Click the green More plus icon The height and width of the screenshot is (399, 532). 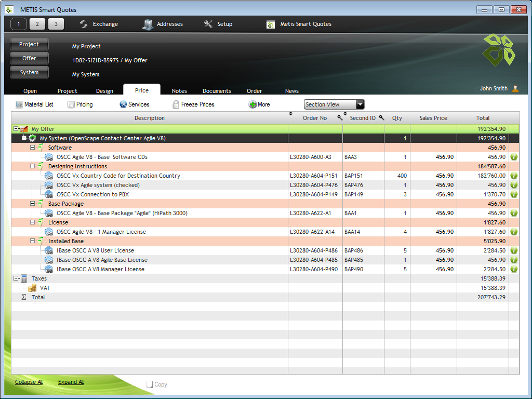pyautogui.click(x=252, y=104)
